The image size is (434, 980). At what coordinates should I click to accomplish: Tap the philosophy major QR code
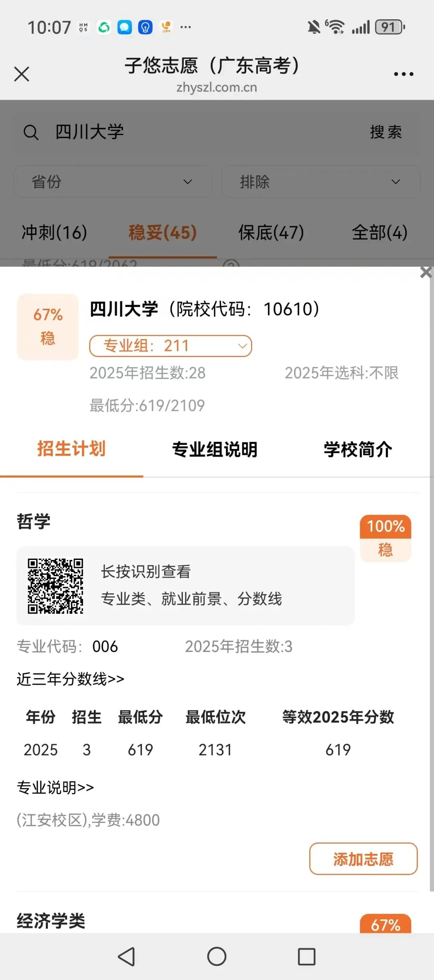tap(55, 586)
